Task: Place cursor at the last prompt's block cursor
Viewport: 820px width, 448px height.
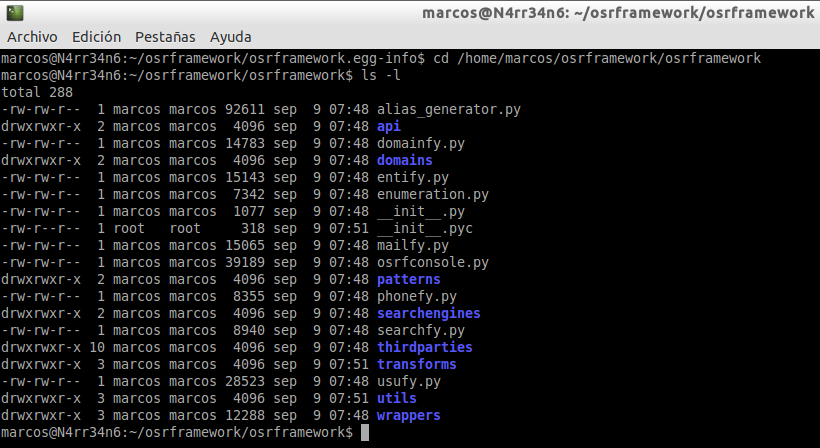Action: pyautogui.click(x=365, y=432)
